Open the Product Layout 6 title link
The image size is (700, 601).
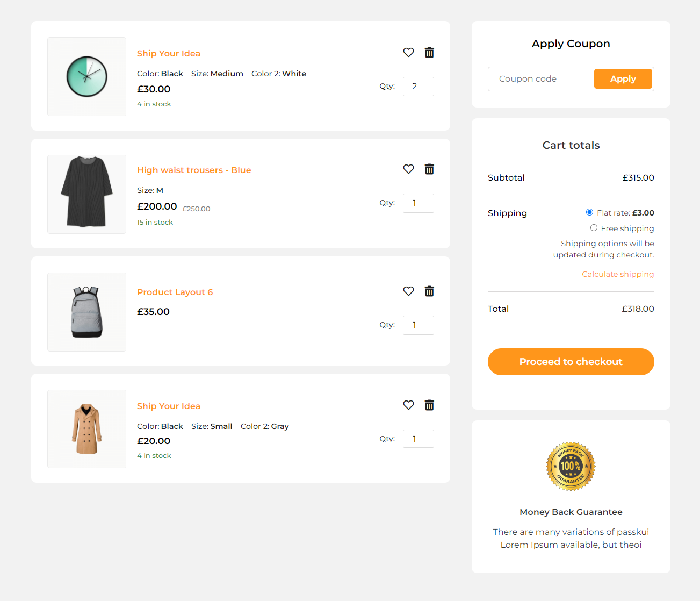(x=175, y=292)
